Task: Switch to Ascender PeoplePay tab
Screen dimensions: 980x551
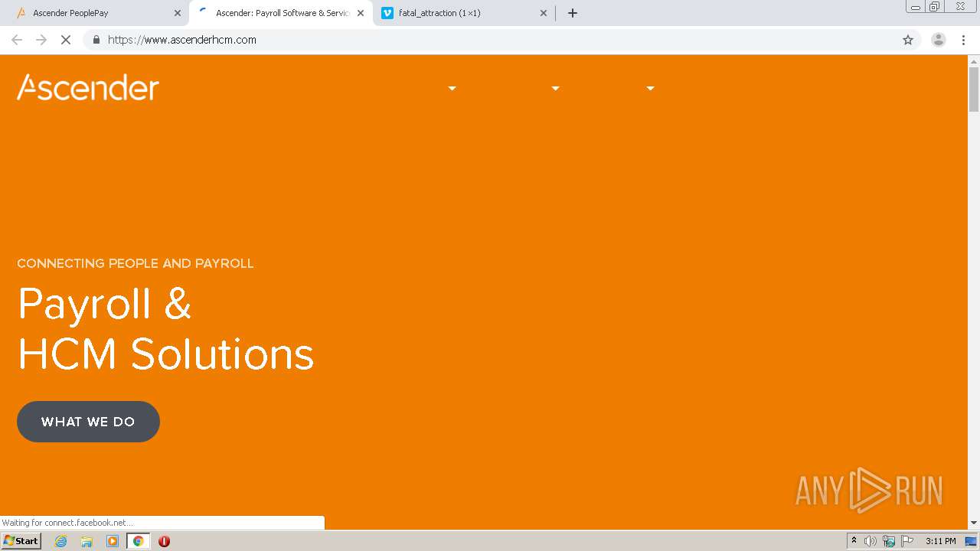Action: coord(96,13)
